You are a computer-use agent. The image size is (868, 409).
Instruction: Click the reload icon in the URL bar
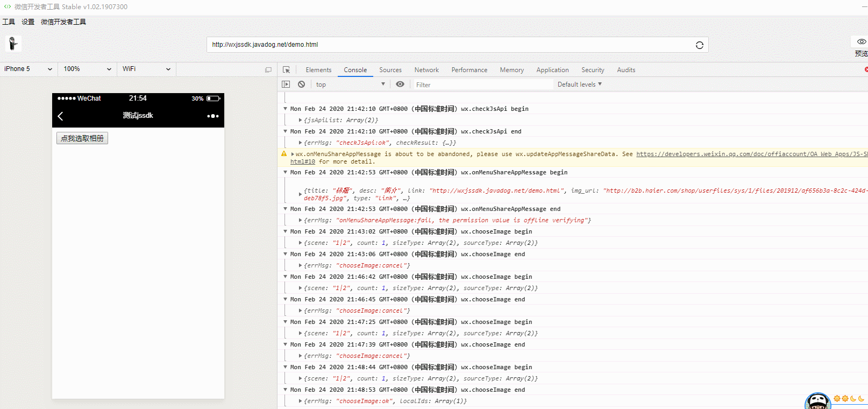point(700,45)
